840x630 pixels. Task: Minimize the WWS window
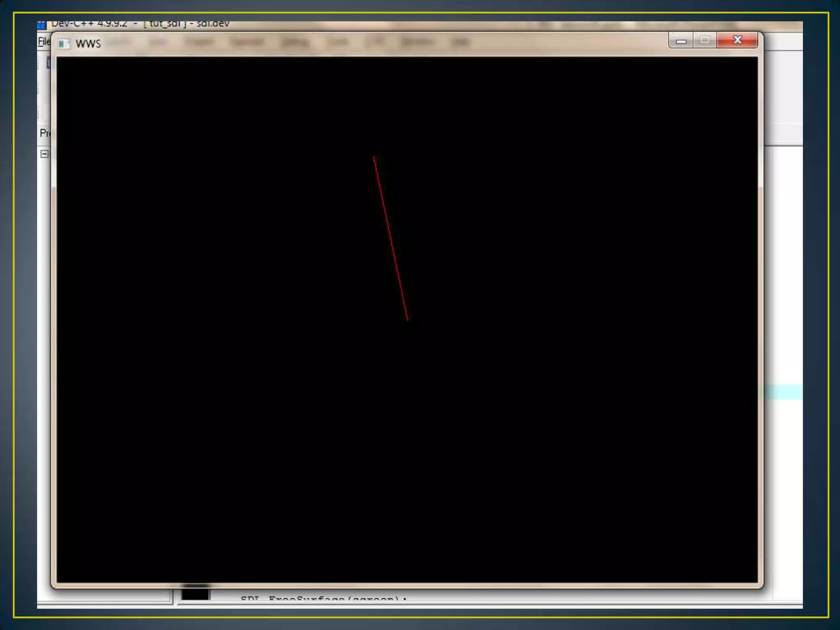click(x=681, y=41)
